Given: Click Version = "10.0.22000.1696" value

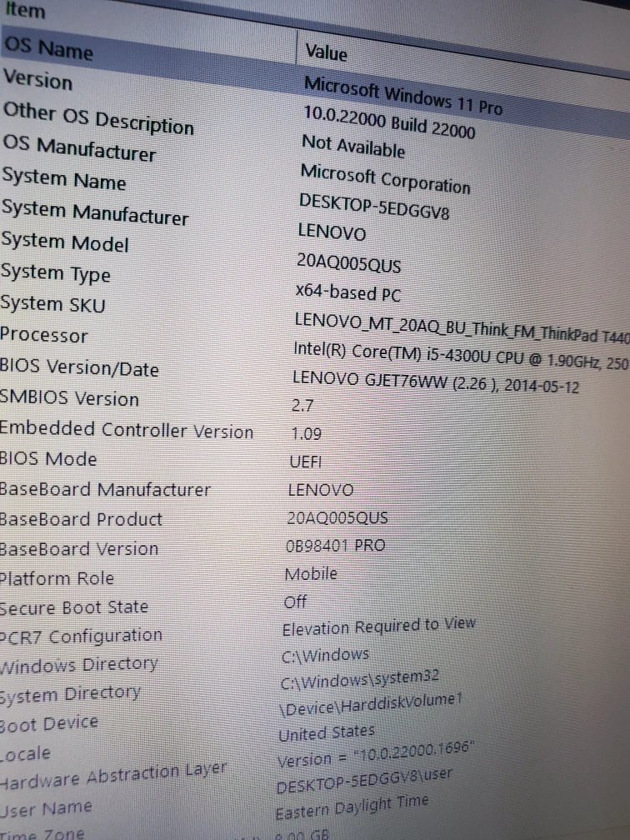Looking at the screenshot, I should [x=376, y=754].
